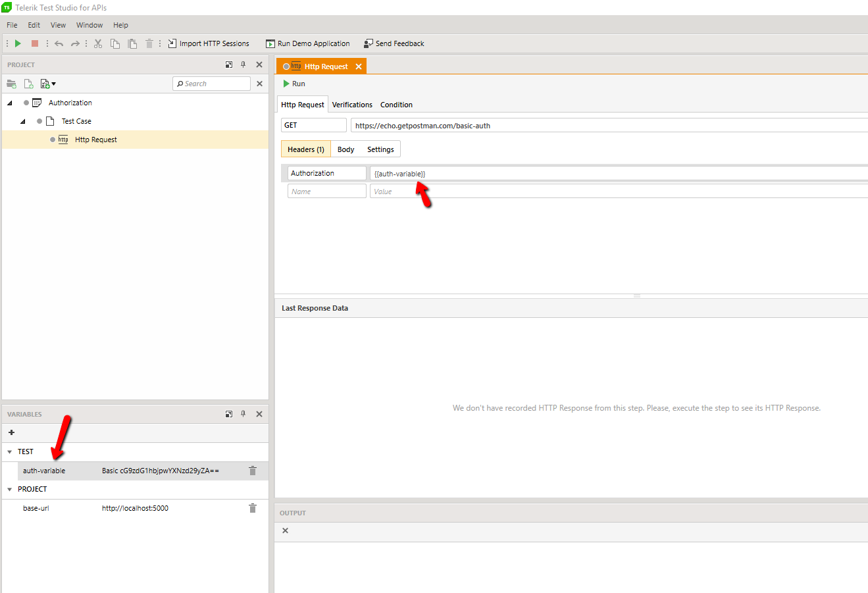Switch to the Condition tab
The height and width of the screenshot is (593, 868).
tap(396, 105)
